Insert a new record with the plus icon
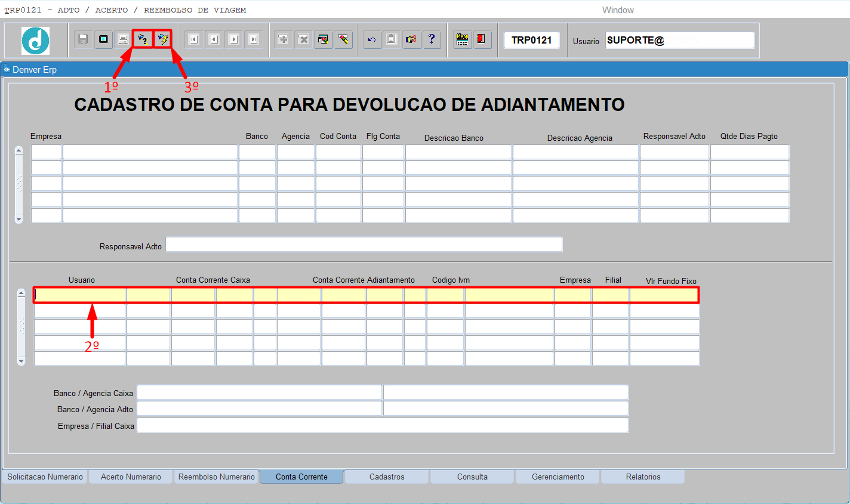The height and width of the screenshot is (504, 850). point(284,39)
